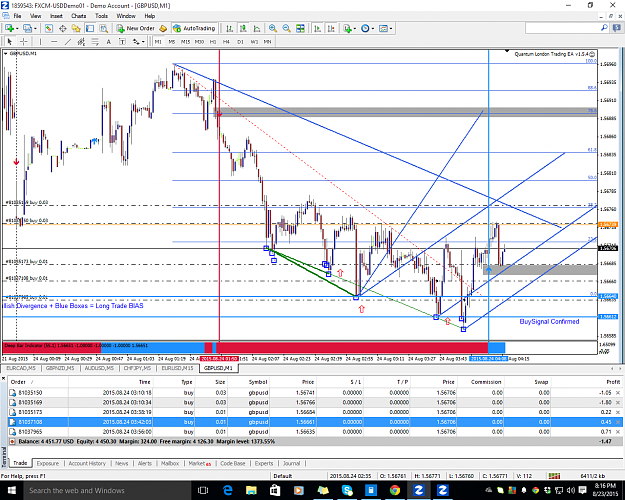Expand the Indicators dropdown arrow
This screenshot has height=500, width=625.
point(354,28)
